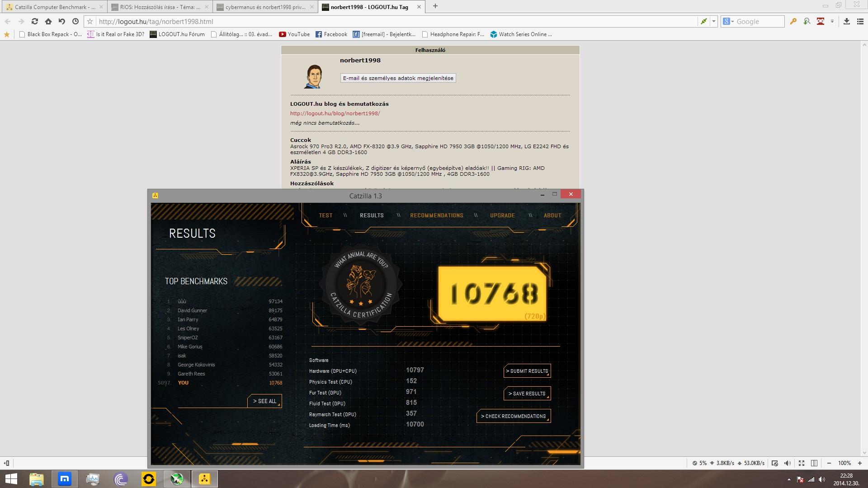Click E-mail és személyes adatok megjelenítése button
Image resolution: width=868 pixels, height=488 pixels.
(398, 78)
